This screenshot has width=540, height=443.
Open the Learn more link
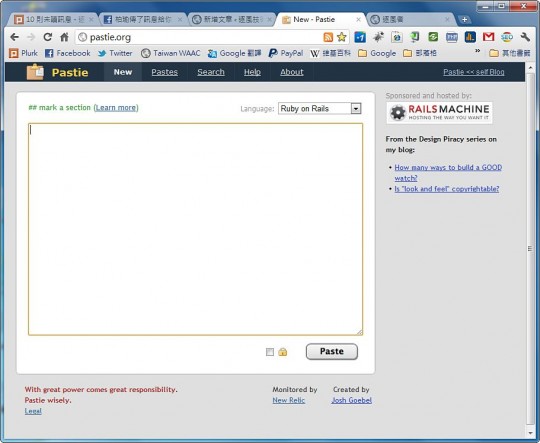116,107
